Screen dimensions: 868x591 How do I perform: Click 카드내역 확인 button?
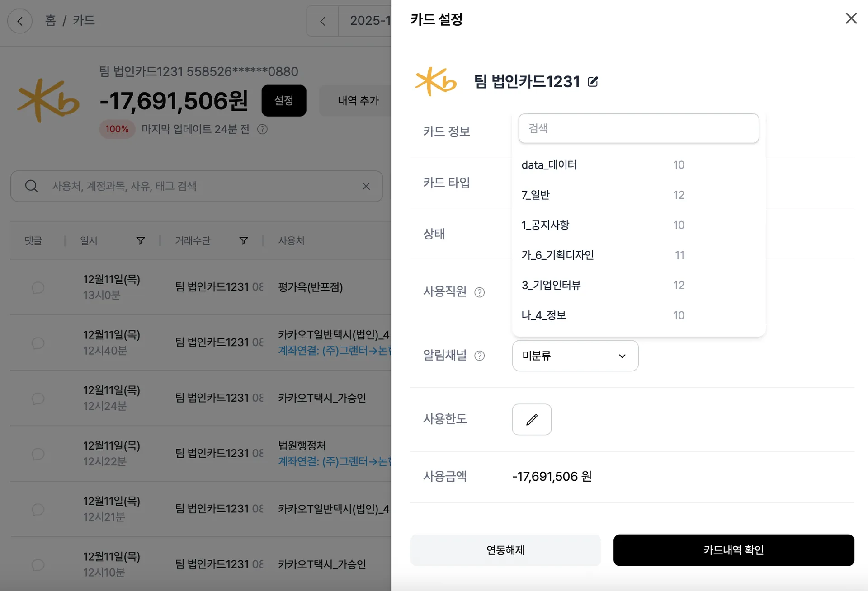point(734,550)
